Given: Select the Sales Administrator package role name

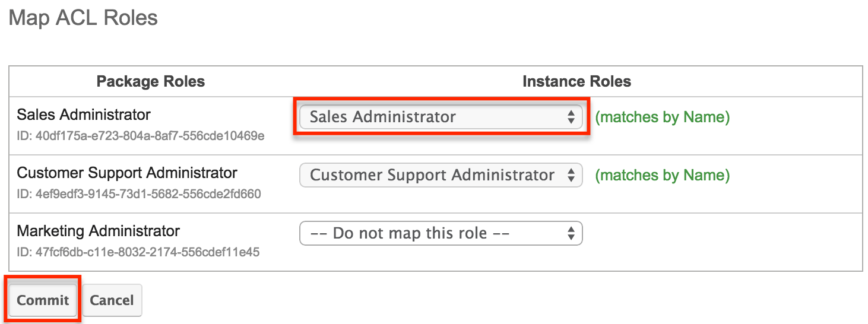Looking at the screenshot, I should [84, 115].
